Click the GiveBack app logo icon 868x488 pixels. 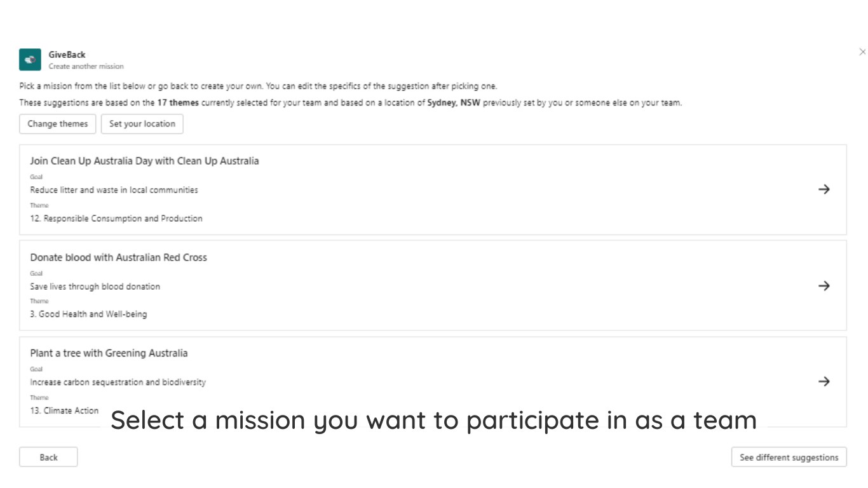(x=30, y=60)
